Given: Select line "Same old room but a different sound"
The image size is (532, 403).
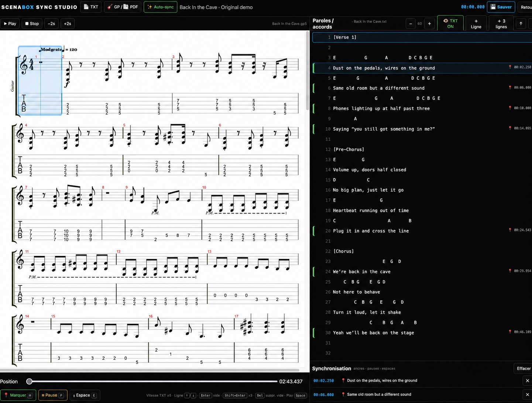Looking at the screenshot, I should coord(422,88).
